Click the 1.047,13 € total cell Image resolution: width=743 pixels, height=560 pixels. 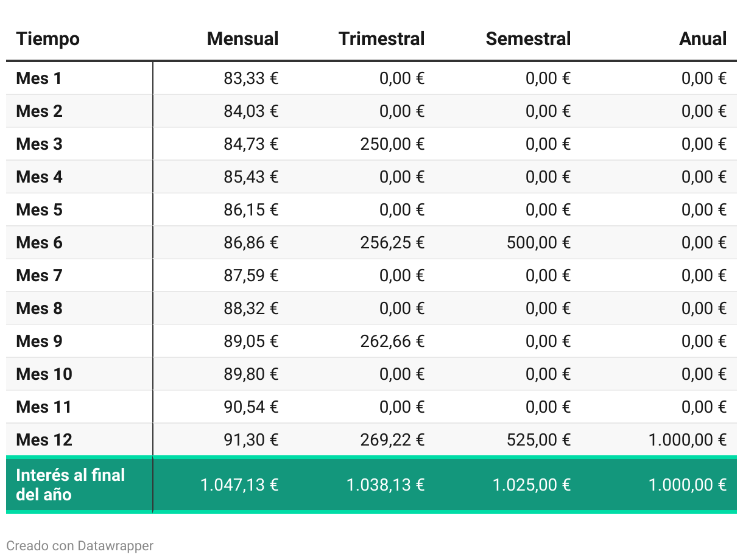coord(239,485)
